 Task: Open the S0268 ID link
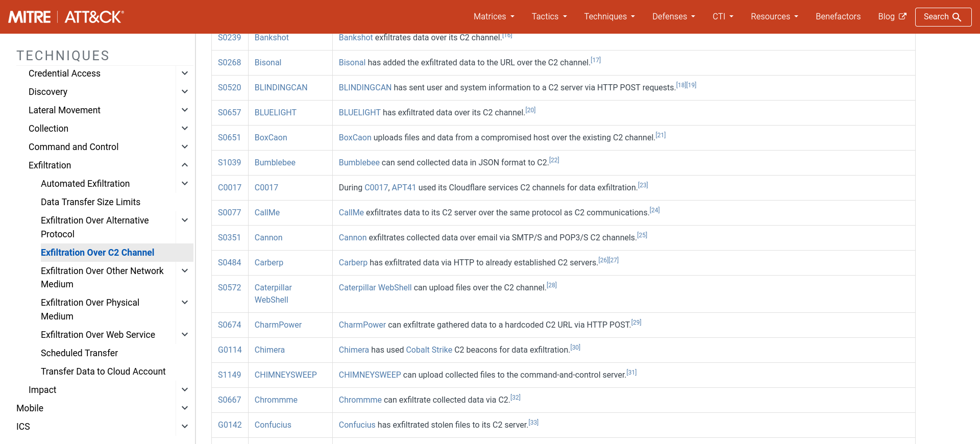coord(229,63)
